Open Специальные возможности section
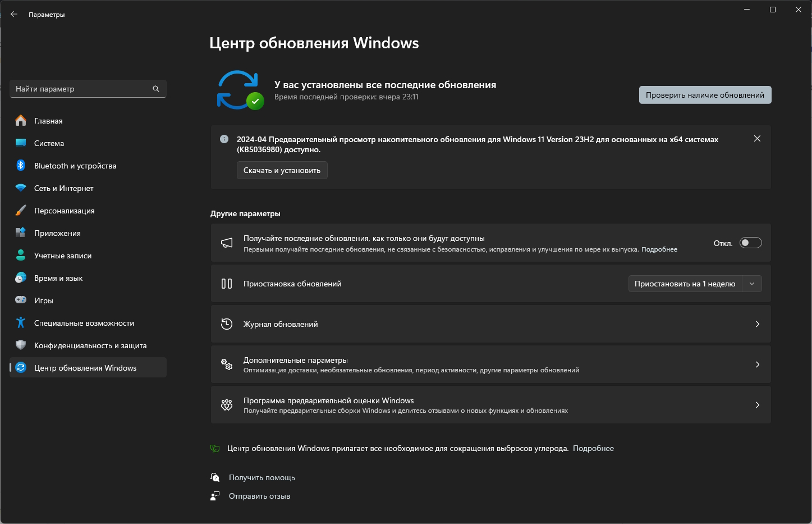The width and height of the screenshot is (812, 524). pos(88,323)
